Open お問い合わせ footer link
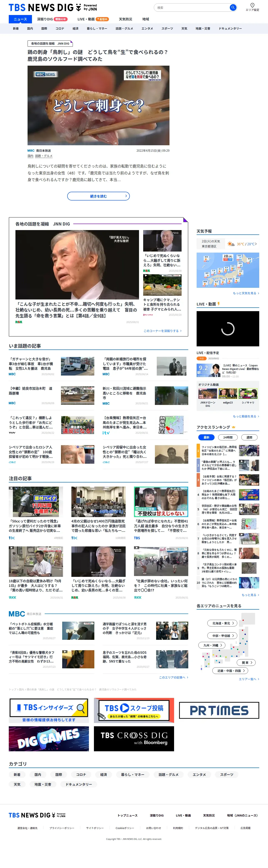 coord(154,828)
